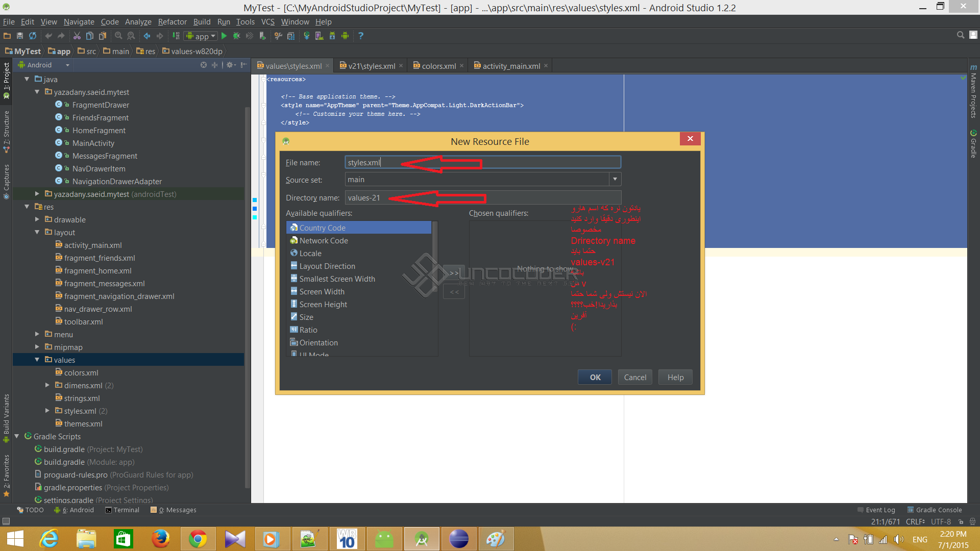Open Chrome from the Windows taskbar
The height and width of the screenshot is (551, 980).
[x=198, y=539]
